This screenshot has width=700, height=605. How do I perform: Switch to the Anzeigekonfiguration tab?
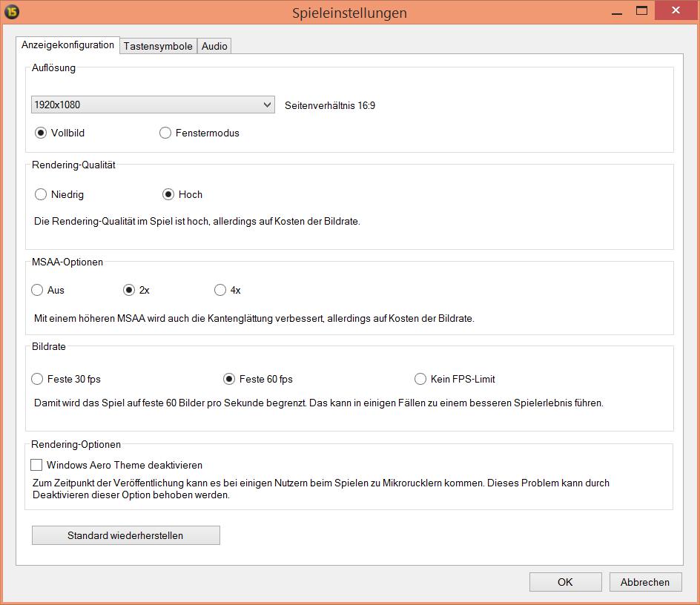pyautogui.click(x=68, y=45)
